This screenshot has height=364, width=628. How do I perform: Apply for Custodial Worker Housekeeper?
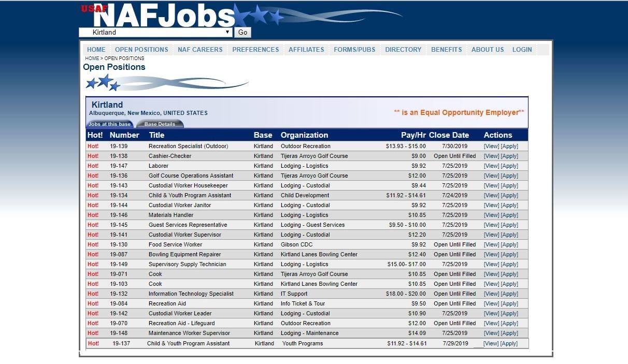[x=509, y=186]
